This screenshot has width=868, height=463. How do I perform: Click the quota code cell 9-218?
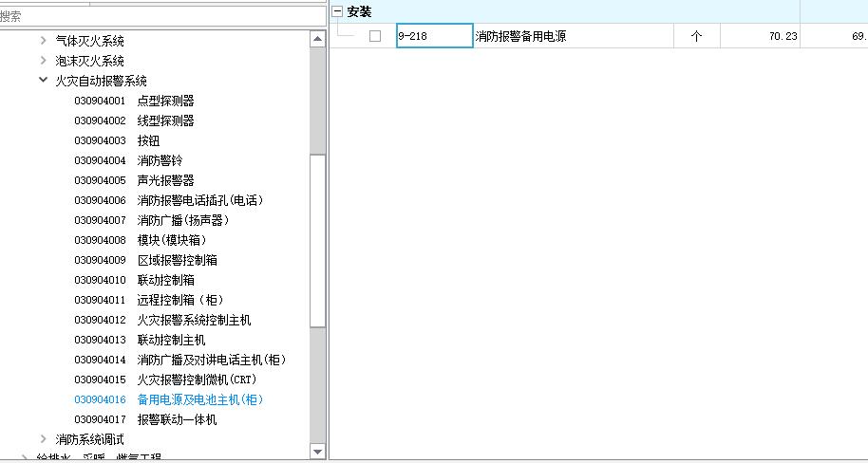click(x=435, y=36)
